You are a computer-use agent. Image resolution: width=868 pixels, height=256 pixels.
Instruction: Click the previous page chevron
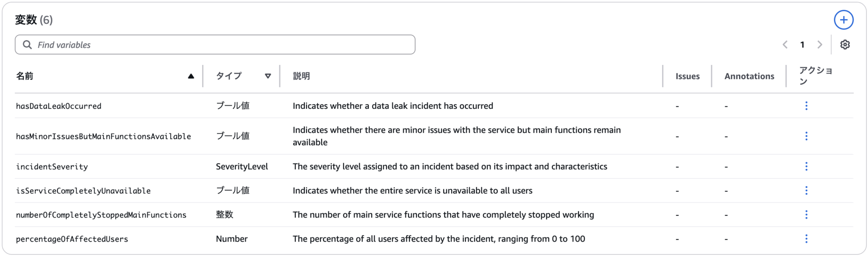coord(785,44)
